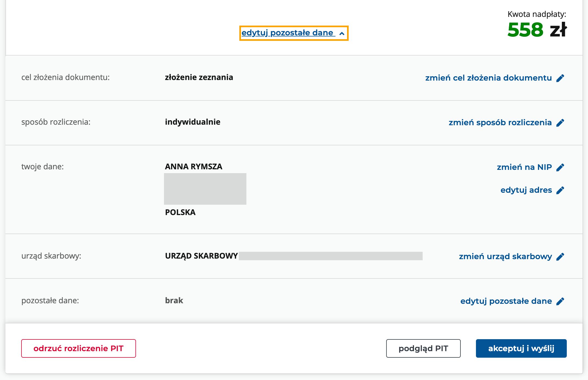
Task: Click pencil icon next to zmień urząd skarbowy
Action: click(560, 257)
